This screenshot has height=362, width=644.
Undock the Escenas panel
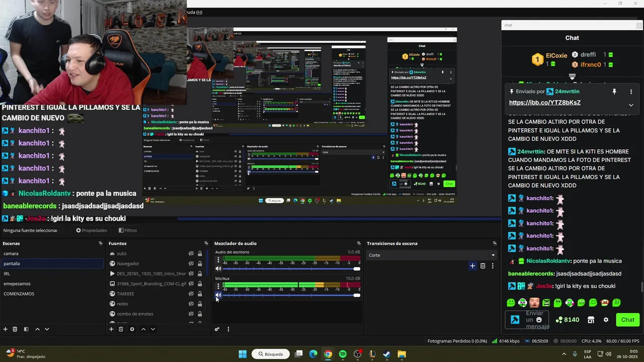tap(101, 243)
